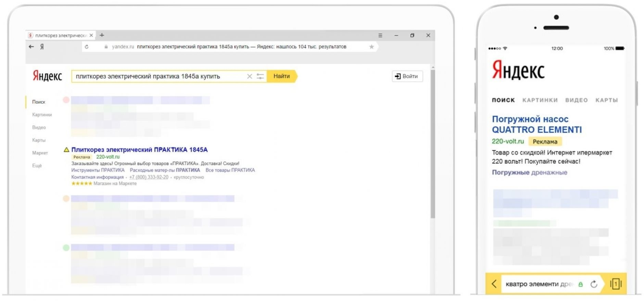Select the mobile ПОИСК tab

(x=503, y=100)
